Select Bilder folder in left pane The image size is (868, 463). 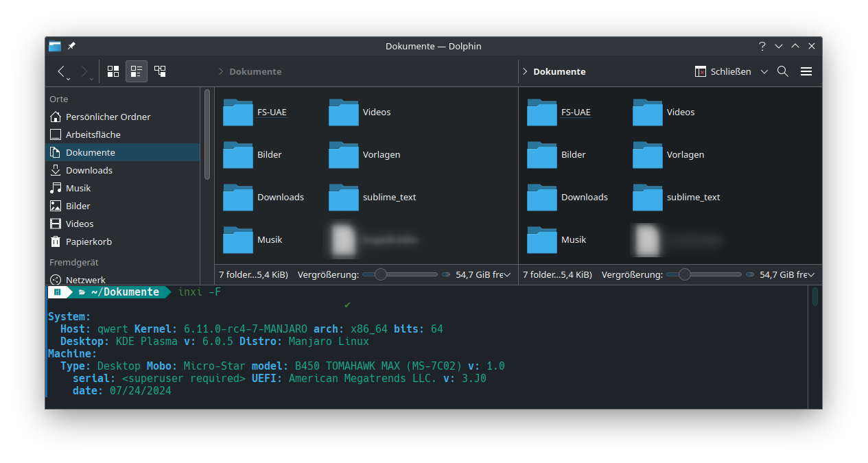253,155
